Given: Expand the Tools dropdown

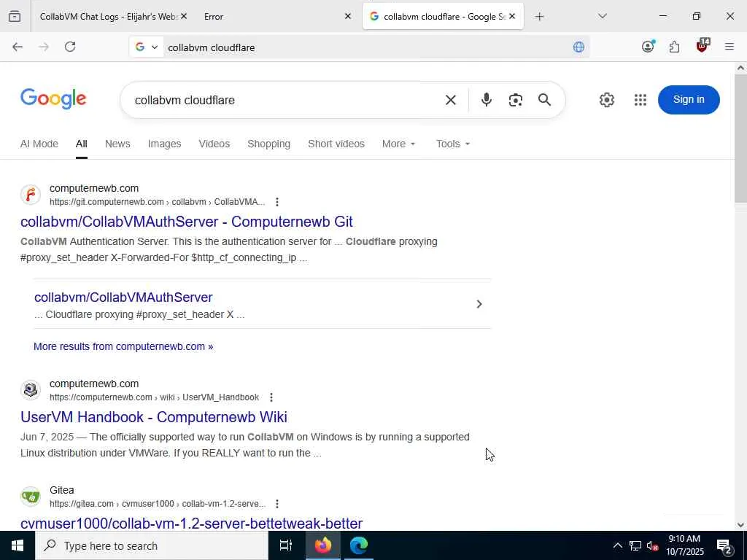Looking at the screenshot, I should [x=453, y=144].
